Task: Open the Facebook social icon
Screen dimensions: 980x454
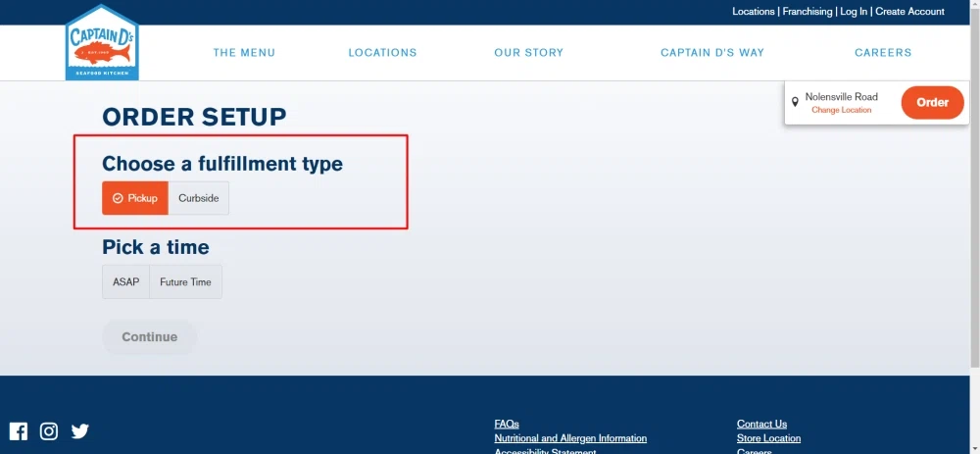Action: tap(18, 430)
